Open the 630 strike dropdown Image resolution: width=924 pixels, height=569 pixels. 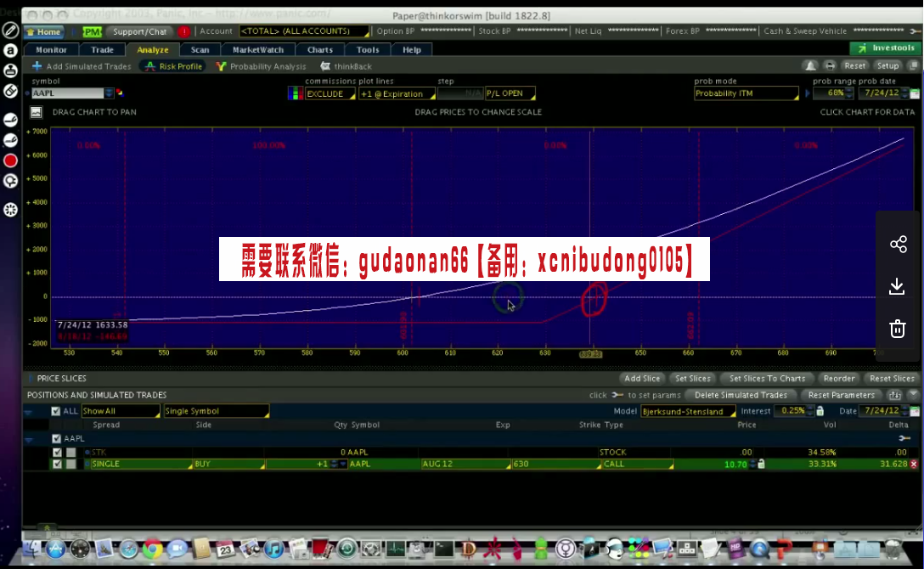[556, 465]
